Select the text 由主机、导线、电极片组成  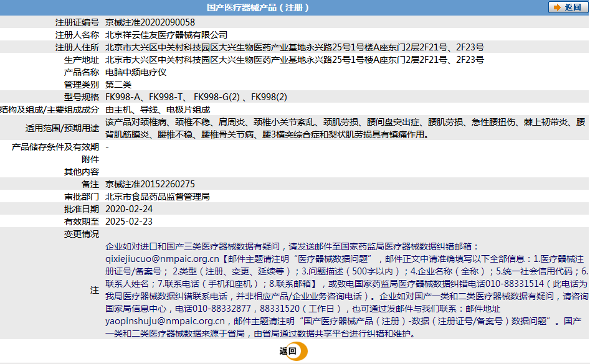pos(158,110)
